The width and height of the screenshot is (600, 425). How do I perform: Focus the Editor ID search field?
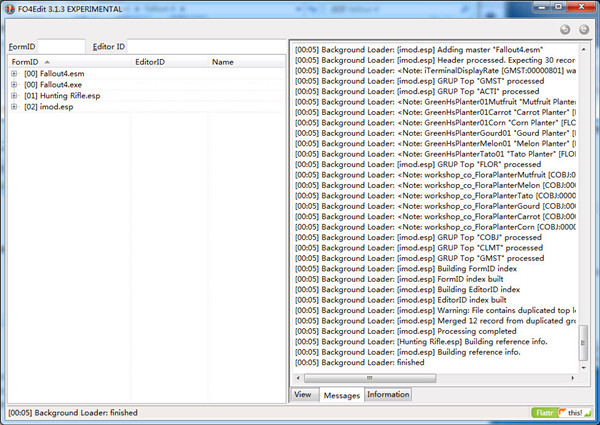click(x=207, y=47)
